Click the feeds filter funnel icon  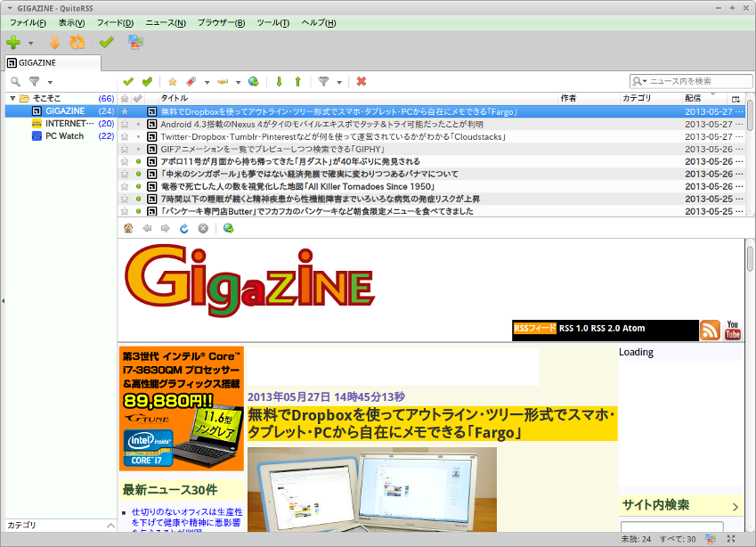coord(34,82)
